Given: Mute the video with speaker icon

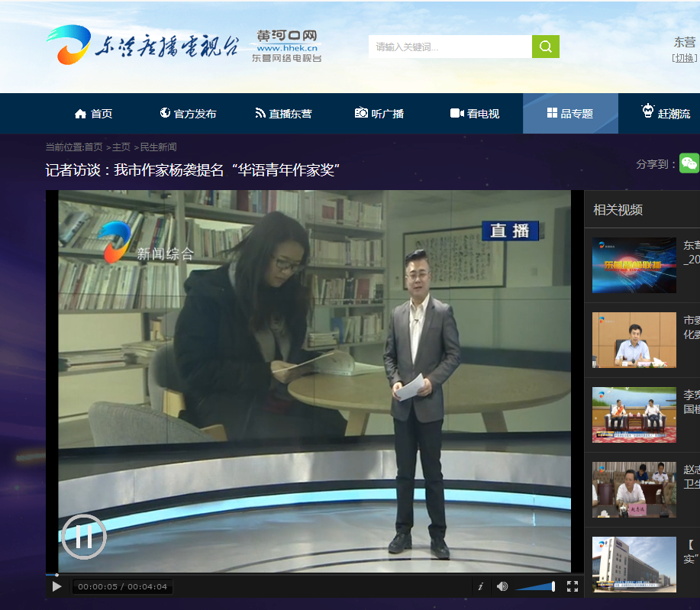Looking at the screenshot, I should click(502, 586).
